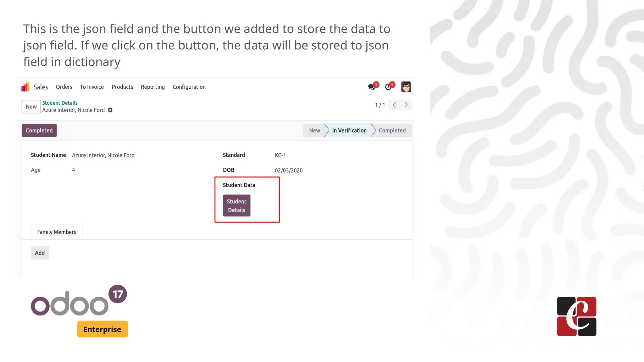The image size is (644, 362).
Task: Click the record name Azure Interior, Nicole Ford in breadcrumb
Action: (74, 110)
